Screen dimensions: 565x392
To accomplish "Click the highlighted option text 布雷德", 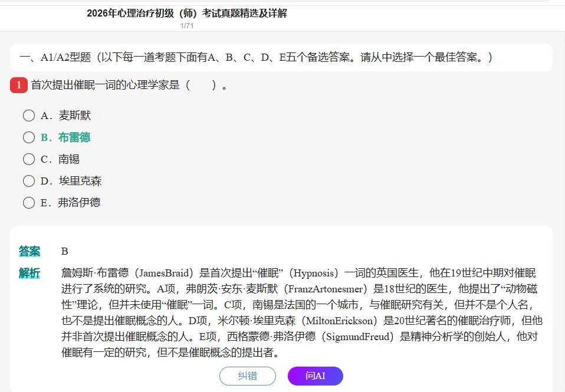I will pos(74,137).
